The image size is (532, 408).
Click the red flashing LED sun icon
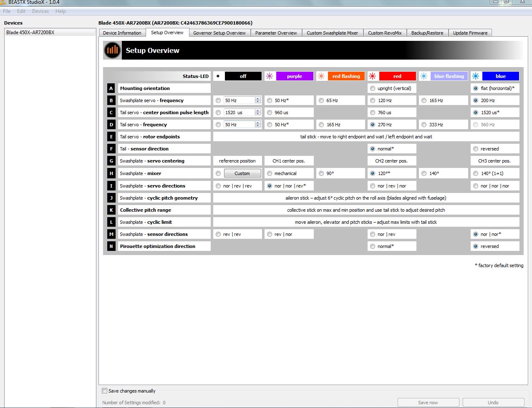point(321,76)
